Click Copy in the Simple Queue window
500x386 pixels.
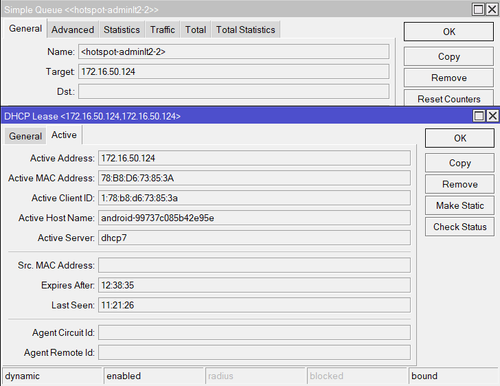pyautogui.click(x=449, y=56)
